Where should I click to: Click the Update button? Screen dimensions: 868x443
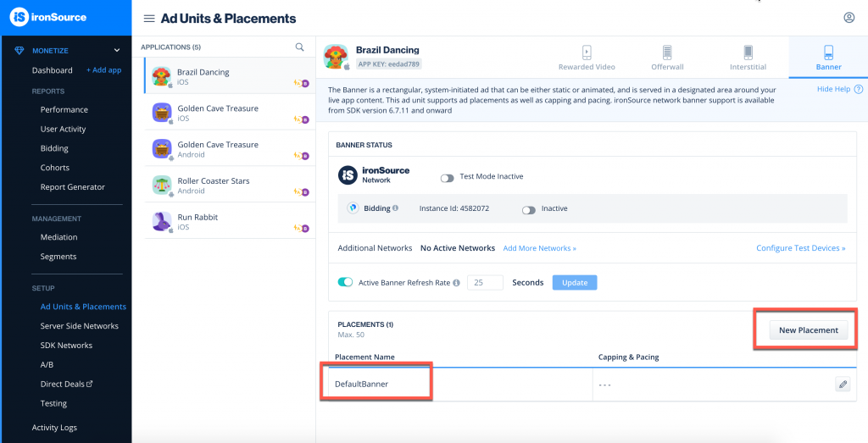pyautogui.click(x=575, y=283)
